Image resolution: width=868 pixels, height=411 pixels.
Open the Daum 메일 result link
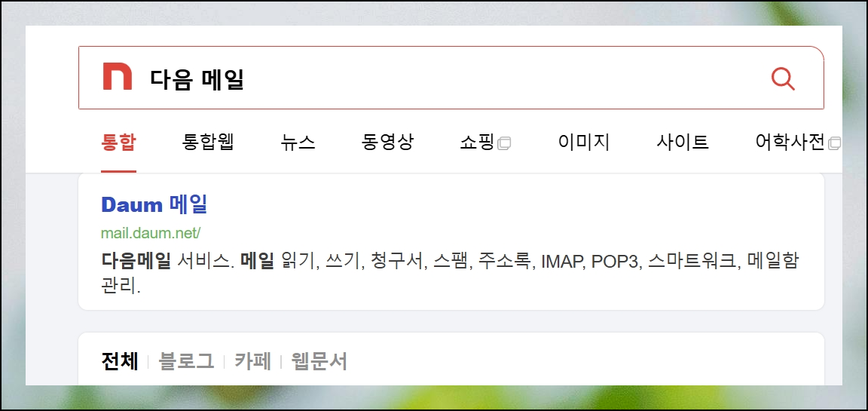pos(154,205)
